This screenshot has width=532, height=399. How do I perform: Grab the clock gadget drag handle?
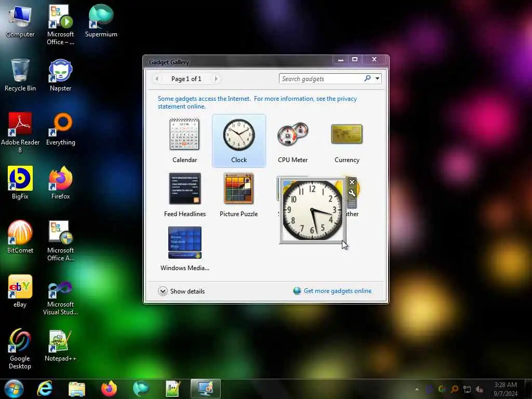coord(352,204)
